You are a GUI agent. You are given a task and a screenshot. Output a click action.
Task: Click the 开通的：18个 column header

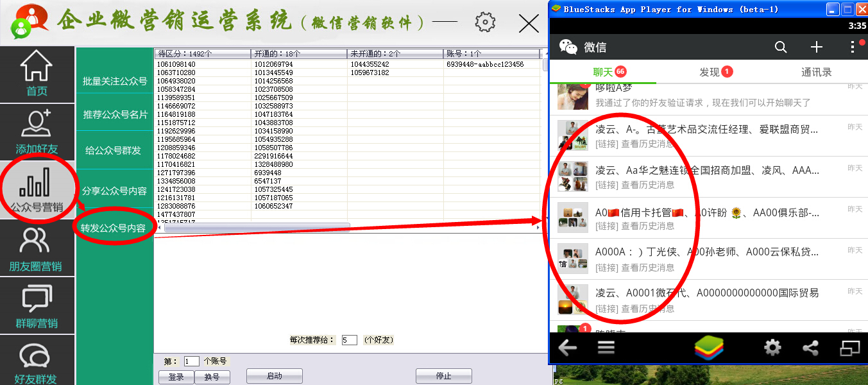[299, 54]
